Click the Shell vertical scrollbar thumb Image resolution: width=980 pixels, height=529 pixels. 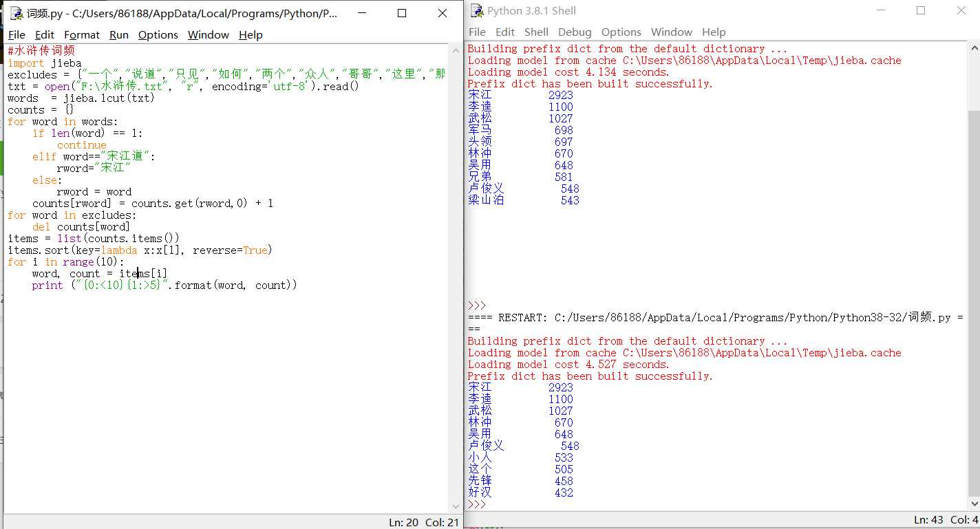(974, 303)
